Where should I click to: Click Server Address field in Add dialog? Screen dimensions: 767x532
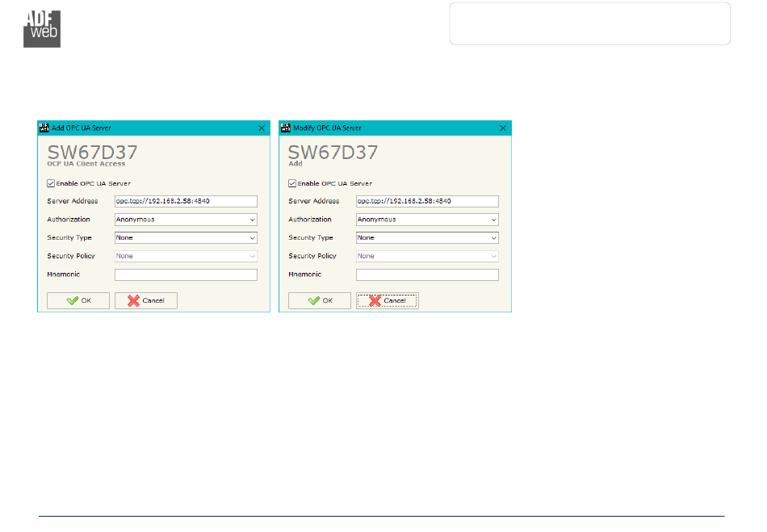(186, 201)
